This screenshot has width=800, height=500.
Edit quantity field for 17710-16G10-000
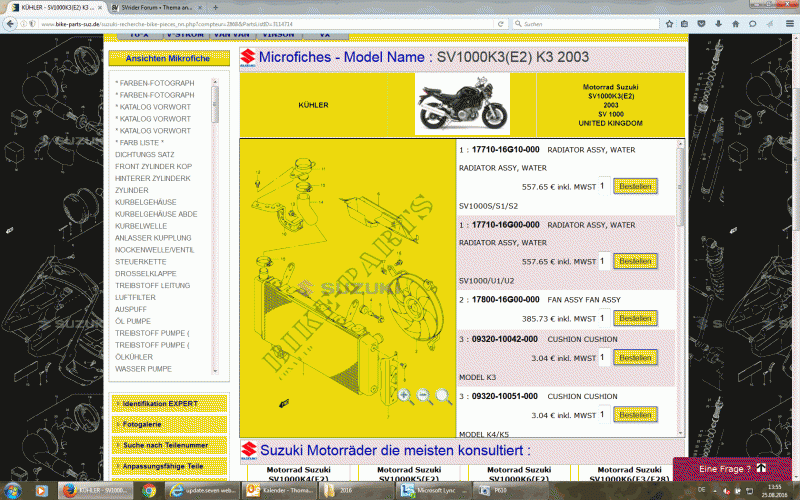click(604, 186)
